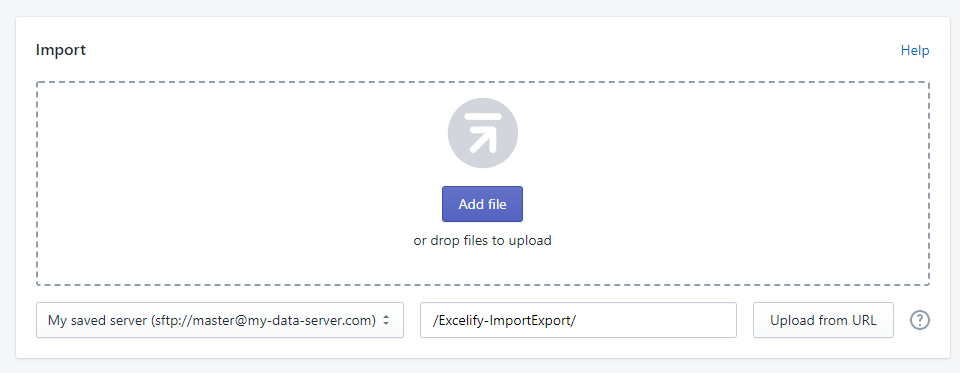This screenshot has width=960, height=373.
Task: Open the Help link
Action: [x=915, y=50]
